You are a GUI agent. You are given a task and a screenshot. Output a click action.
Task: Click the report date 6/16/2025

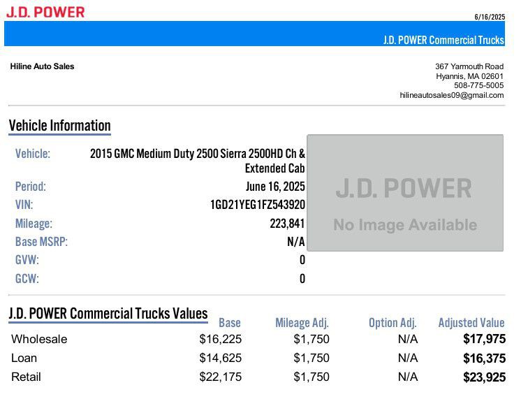click(490, 17)
